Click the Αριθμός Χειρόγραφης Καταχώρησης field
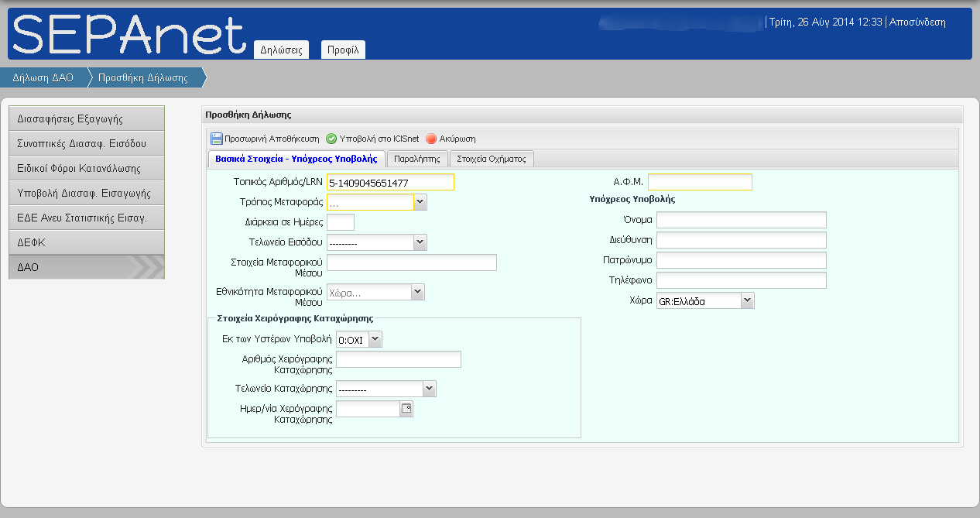Screen dimensions: 980x518 point(399,359)
